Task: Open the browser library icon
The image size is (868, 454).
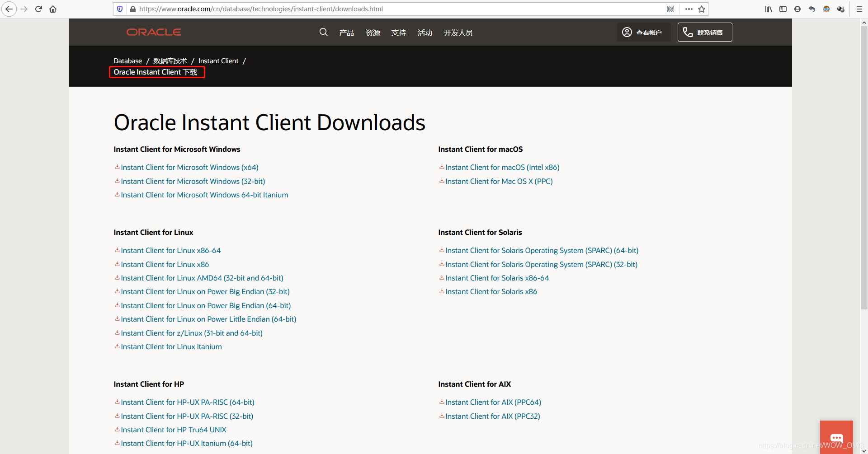Action: coord(769,9)
